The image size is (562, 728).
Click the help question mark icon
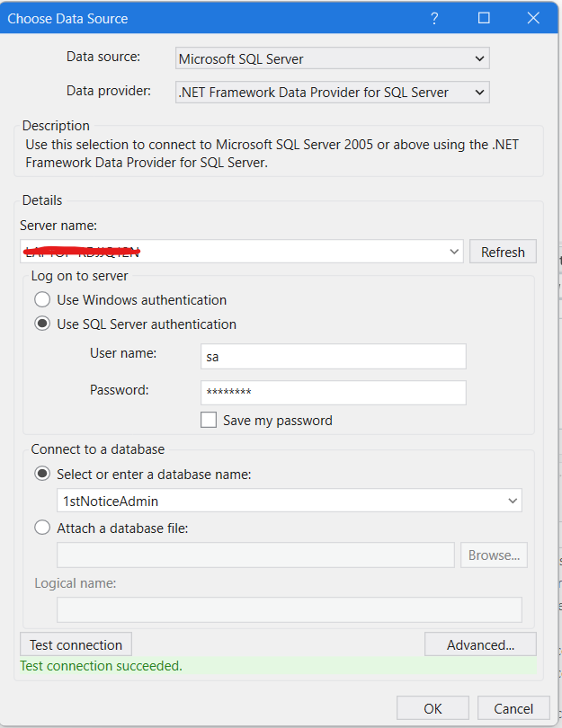pyautogui.click(x=434, y=18)
